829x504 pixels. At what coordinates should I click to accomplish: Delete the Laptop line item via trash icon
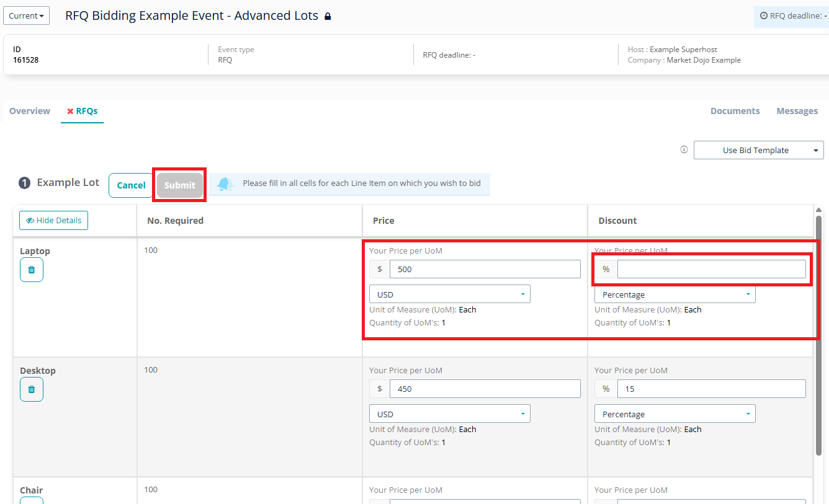[32, 270]
